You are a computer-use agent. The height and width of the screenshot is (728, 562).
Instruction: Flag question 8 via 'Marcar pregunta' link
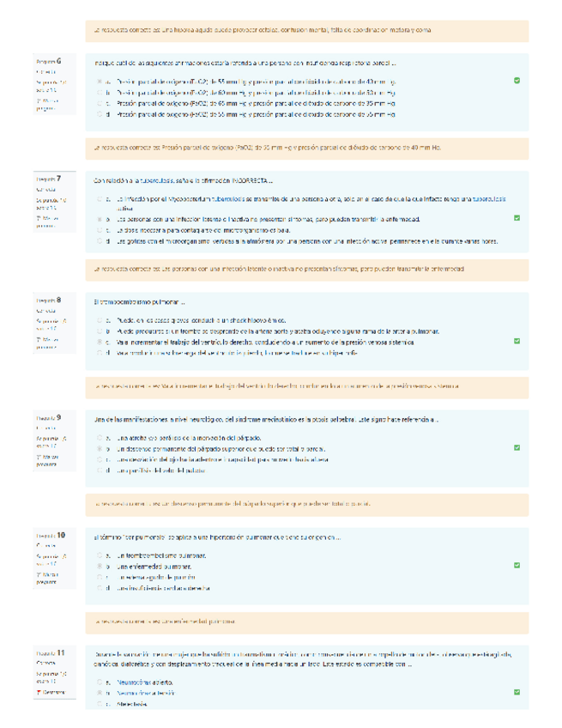(47, 343)
